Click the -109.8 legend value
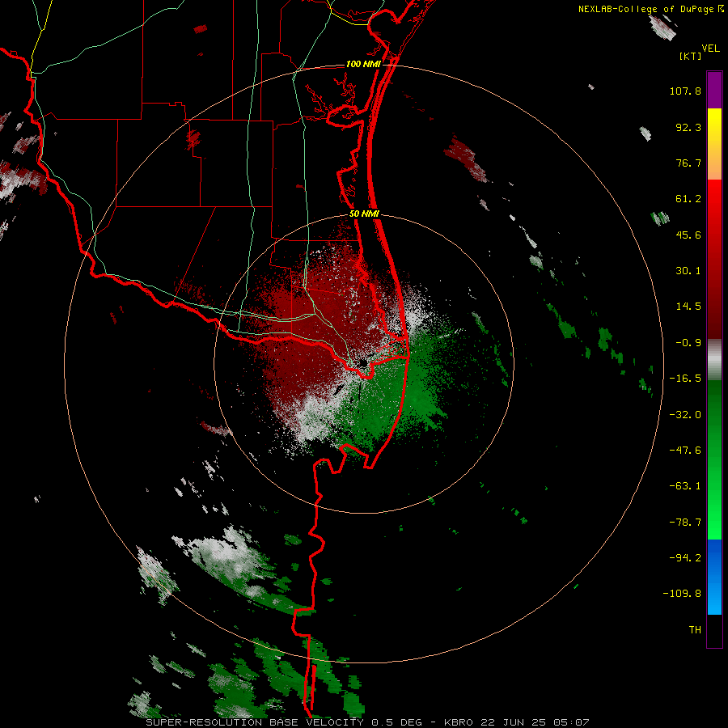Screen dimensions: 728x728 (x=682, y=594)
